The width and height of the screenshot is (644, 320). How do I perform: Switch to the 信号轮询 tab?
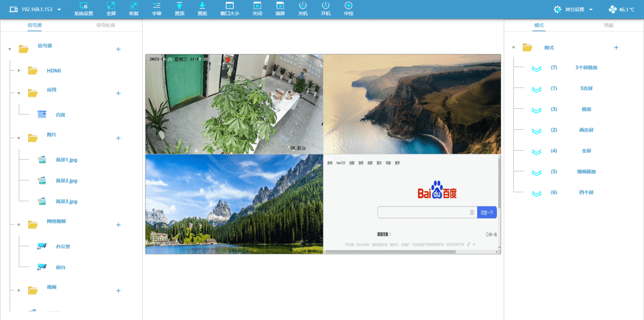[x=105, y=25]
